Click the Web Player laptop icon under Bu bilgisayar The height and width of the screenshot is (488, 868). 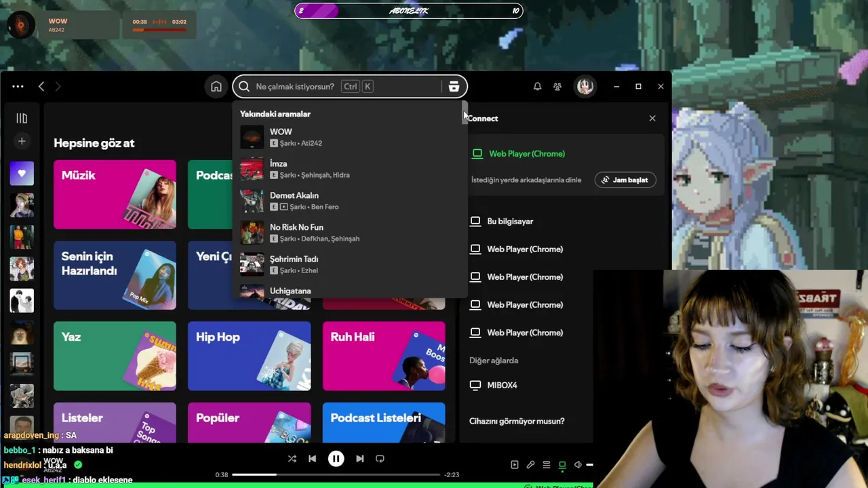click(x=475, y=249)
